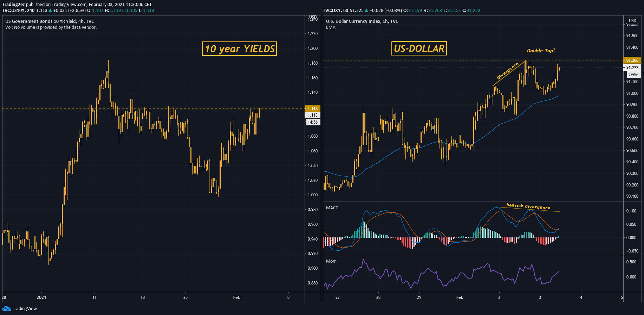Click the US Government Bonds 10 YR Yield title
644x315 pixels.
coord(50,21)
